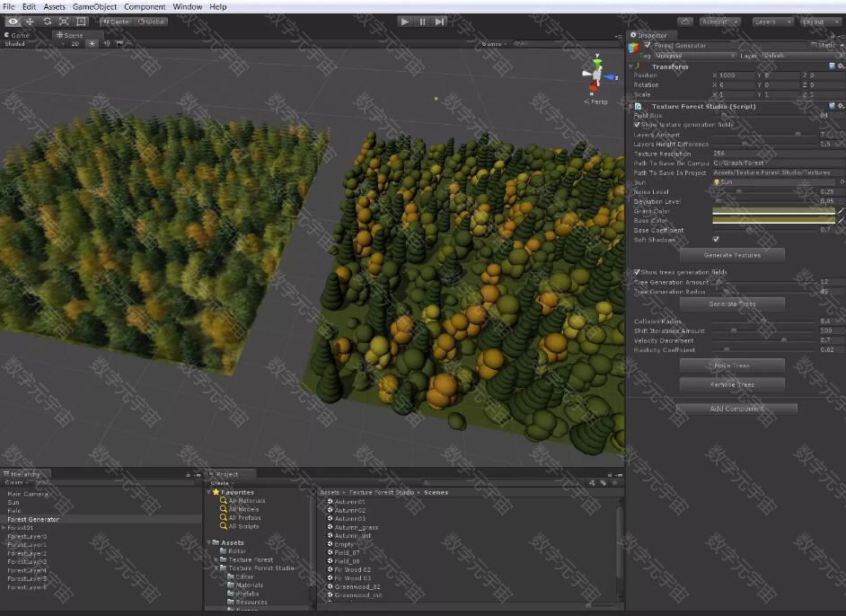Collapse the Favorites tree
The width and height of the screenshot is (846, 616).
click(x=208, y=492)
